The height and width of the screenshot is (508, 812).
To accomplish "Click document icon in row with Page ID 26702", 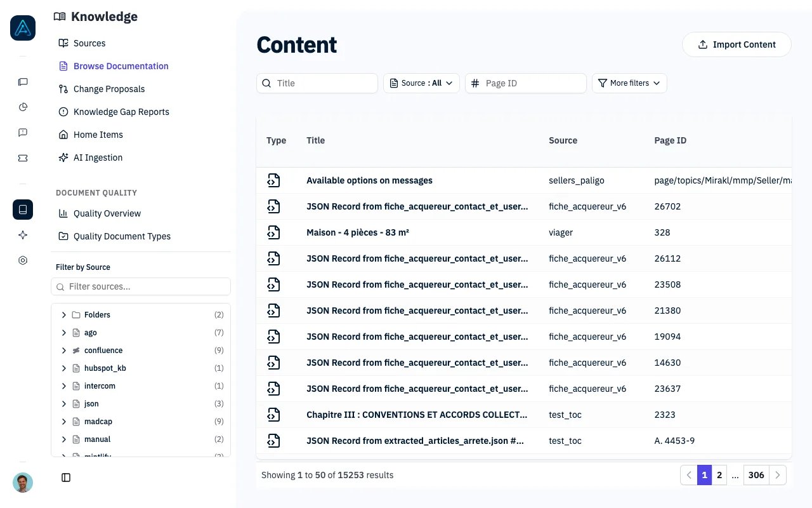I will point(273,206).
